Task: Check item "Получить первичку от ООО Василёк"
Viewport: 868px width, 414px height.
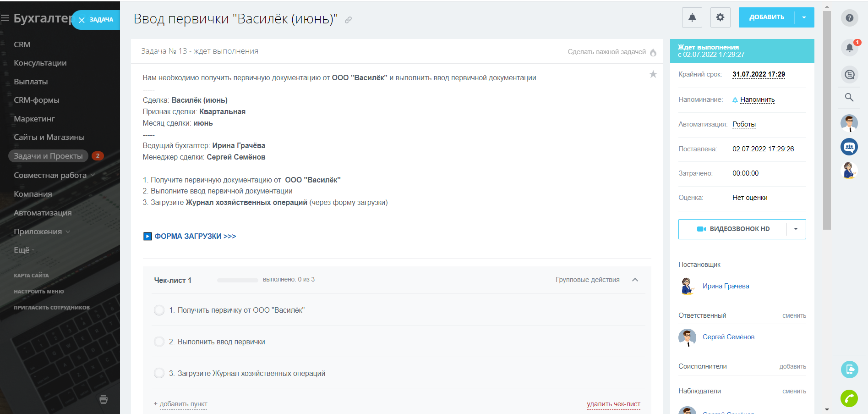Action: pyautogui.click(x=159, y=310)
